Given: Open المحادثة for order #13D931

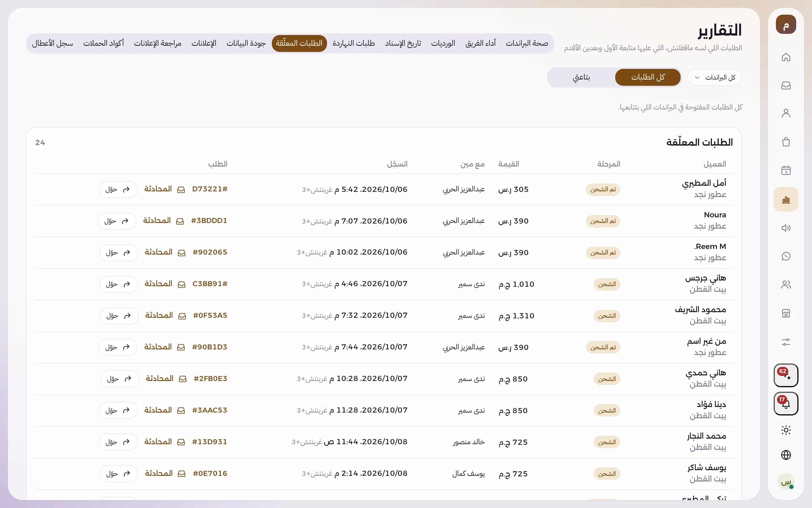Looking at the screenshot, I should click(165, 442).
